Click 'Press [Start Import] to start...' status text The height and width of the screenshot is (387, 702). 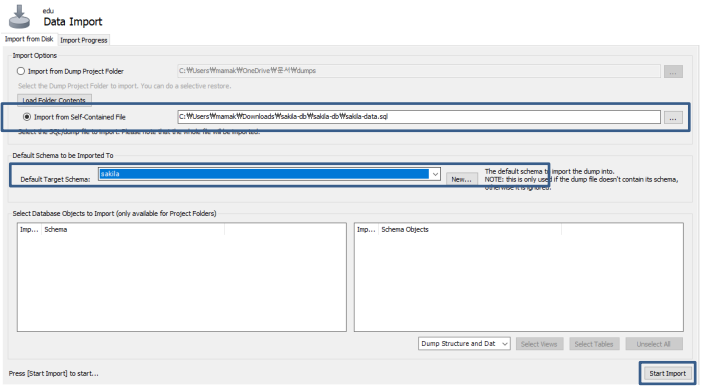[x=54, y=373]
